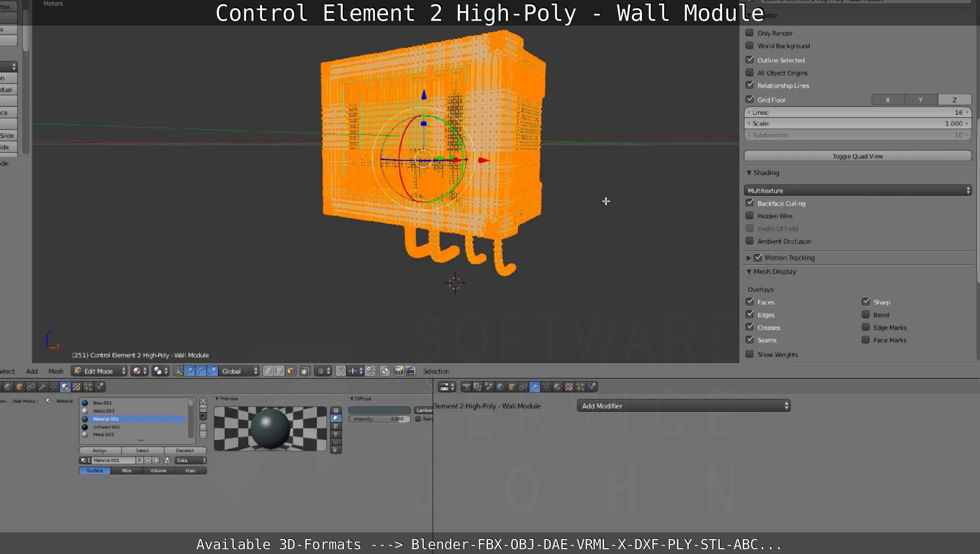Open Edit Mode dropdown
The width and height of the screenshot is (980, 554).
pyautogui.click(x=99, y=371)
